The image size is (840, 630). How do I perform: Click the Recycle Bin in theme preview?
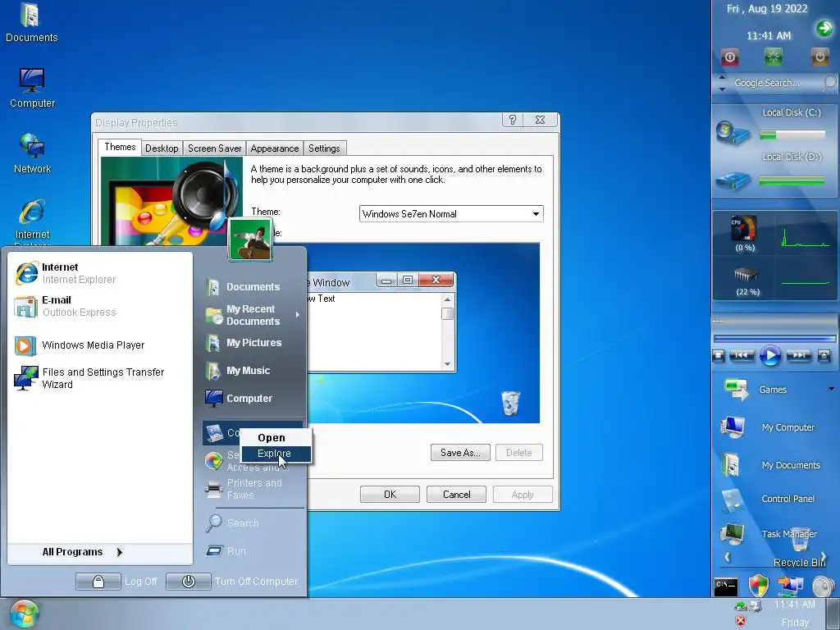coord(510,403)
